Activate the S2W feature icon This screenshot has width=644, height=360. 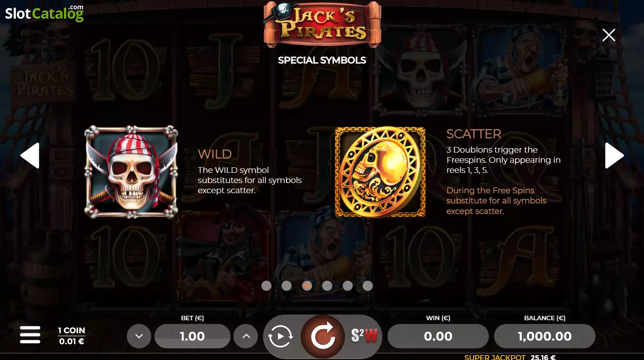coord(364,335)
